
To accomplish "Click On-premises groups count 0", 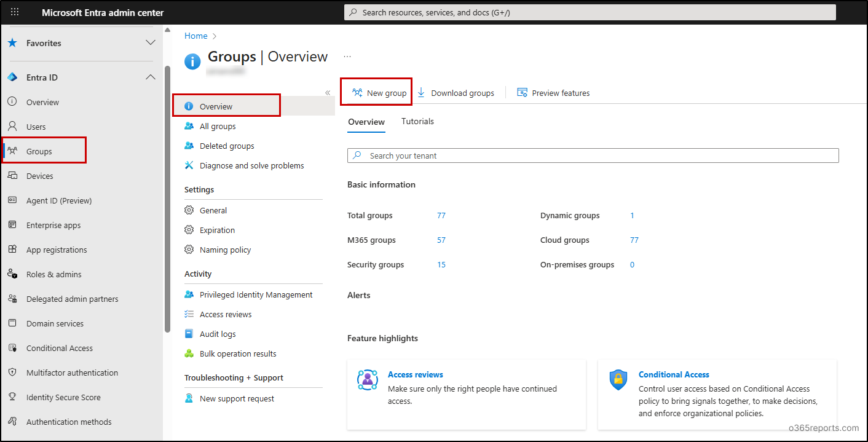I will pyautogui.click(x=632, y=265).
